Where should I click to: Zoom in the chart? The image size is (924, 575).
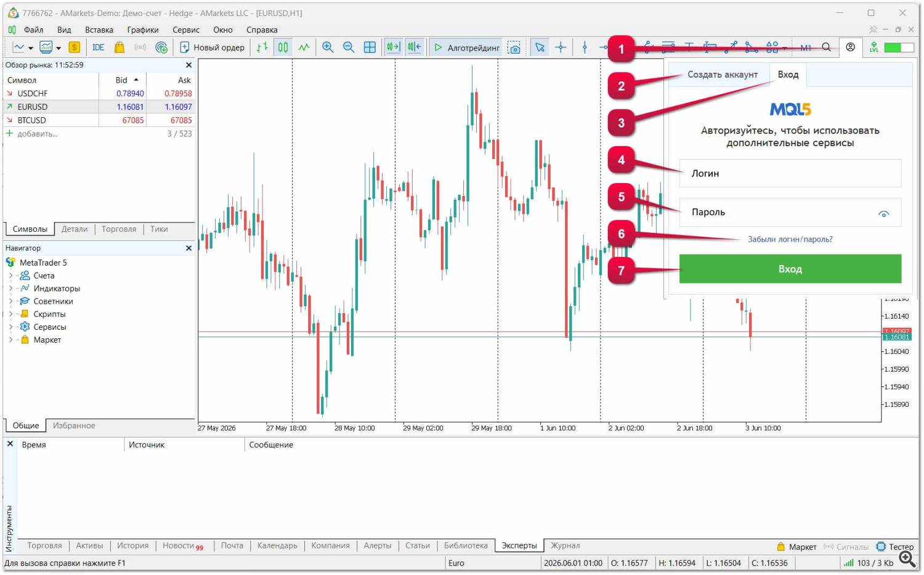328,47
